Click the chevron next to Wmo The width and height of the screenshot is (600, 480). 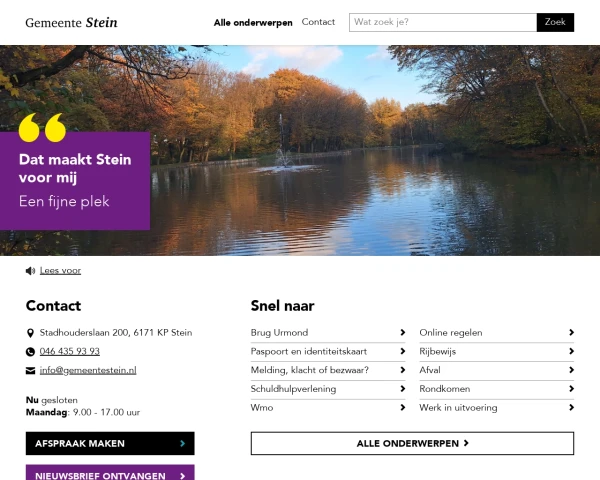tap(403, 407)
